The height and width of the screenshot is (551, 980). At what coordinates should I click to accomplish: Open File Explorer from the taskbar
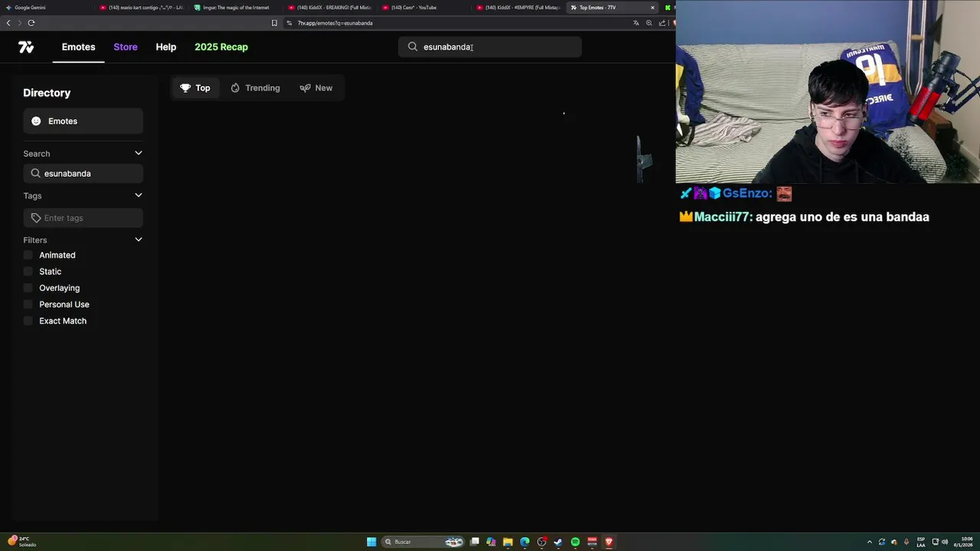click(508, 542)
